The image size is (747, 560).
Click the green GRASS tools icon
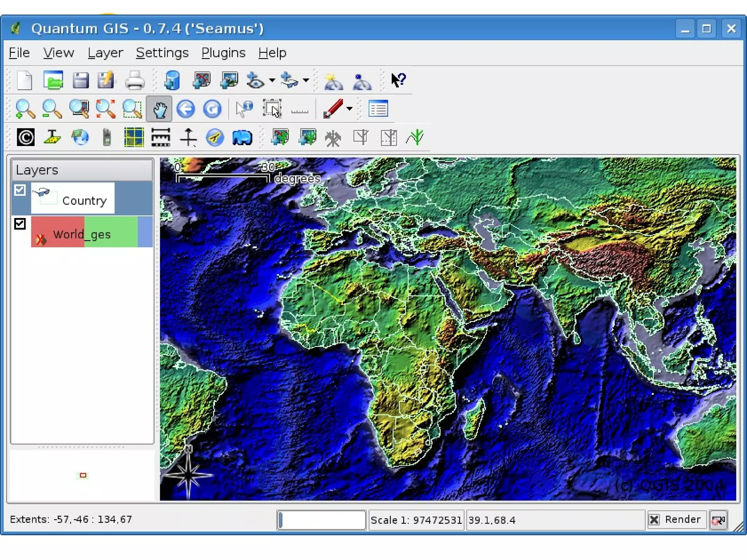[x=415, y=137]
